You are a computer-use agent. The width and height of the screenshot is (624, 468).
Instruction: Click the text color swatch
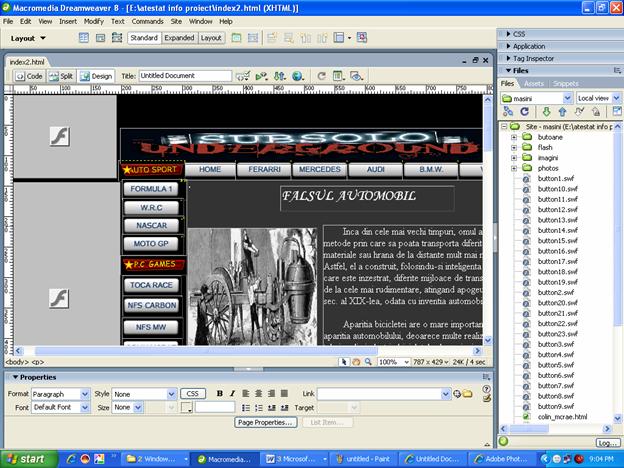186,408
